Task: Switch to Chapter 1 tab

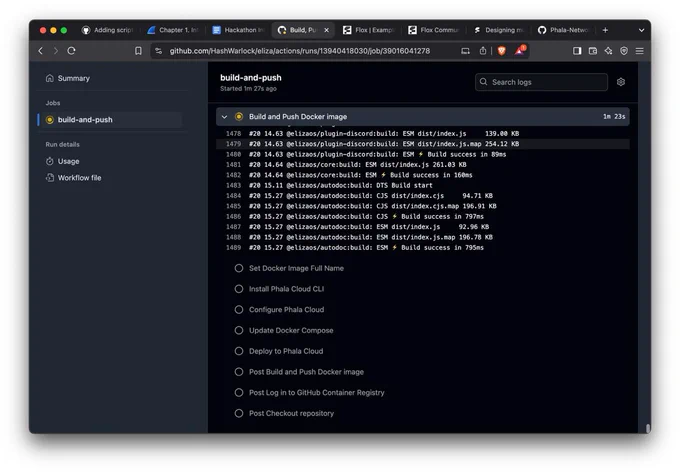Action: [x=173, y=30]
